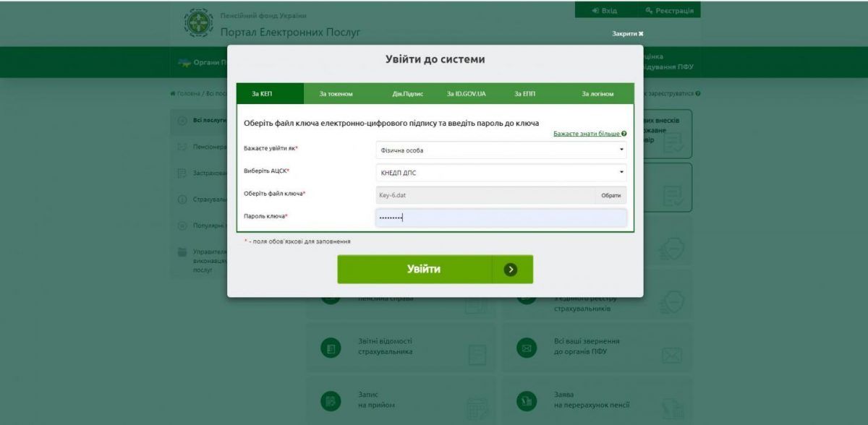Choose the За логіном tab
Screen dimensions: 868x425
coord(597,94)
